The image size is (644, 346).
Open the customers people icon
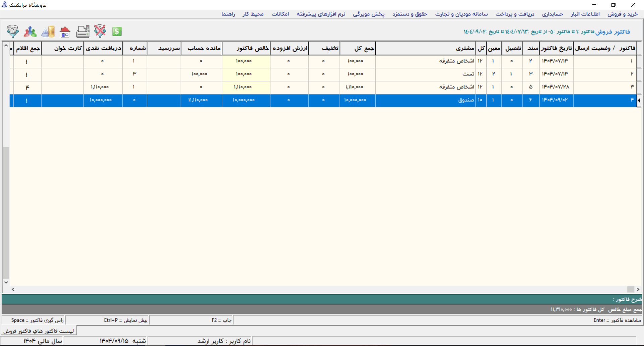tap(30, 32)
